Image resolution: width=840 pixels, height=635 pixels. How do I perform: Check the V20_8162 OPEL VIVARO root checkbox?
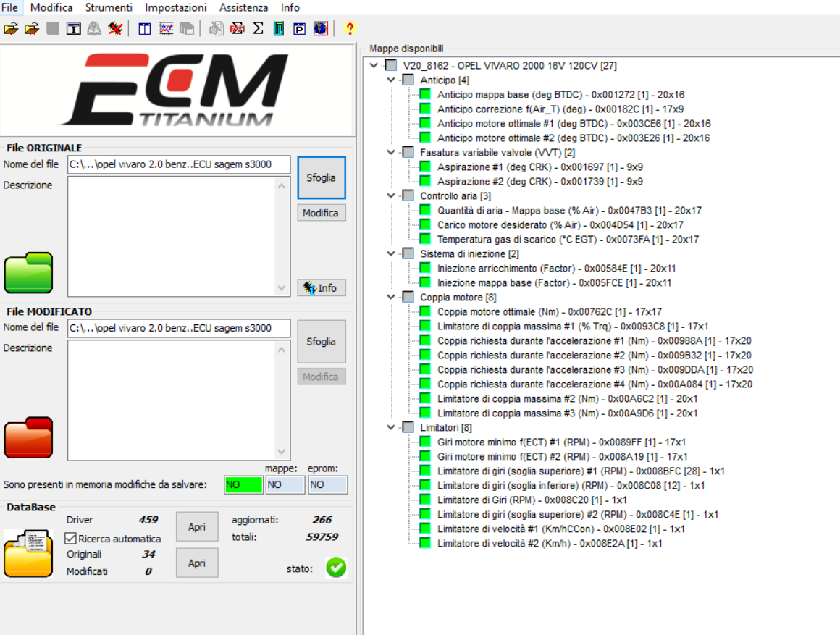coord(391,65)
